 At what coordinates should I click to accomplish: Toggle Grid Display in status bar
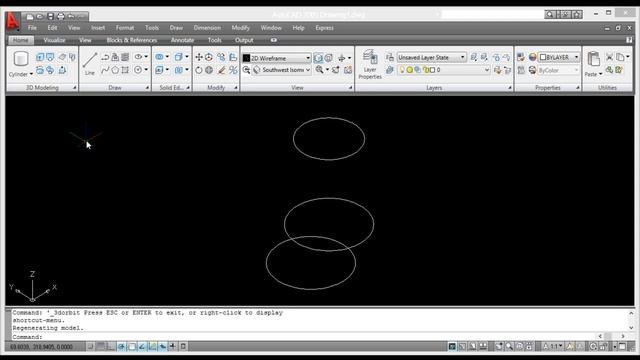(x=101, y=347)
